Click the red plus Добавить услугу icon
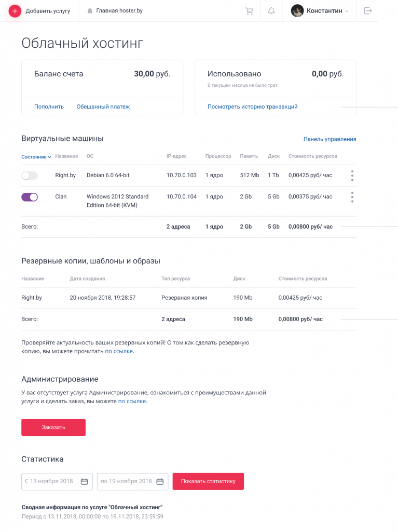 (x=15, y=11)
